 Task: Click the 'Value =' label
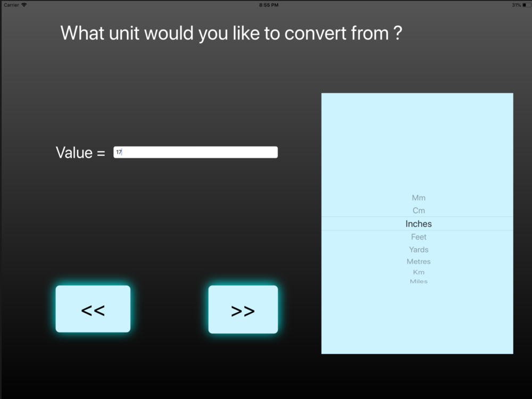[x=80, y=152]
